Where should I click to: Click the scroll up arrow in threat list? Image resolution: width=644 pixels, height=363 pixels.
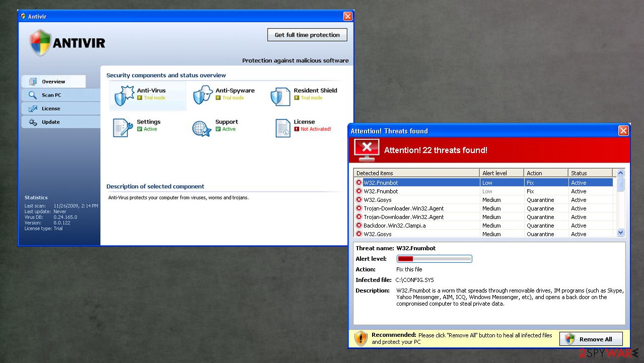(x=621, y=173)
